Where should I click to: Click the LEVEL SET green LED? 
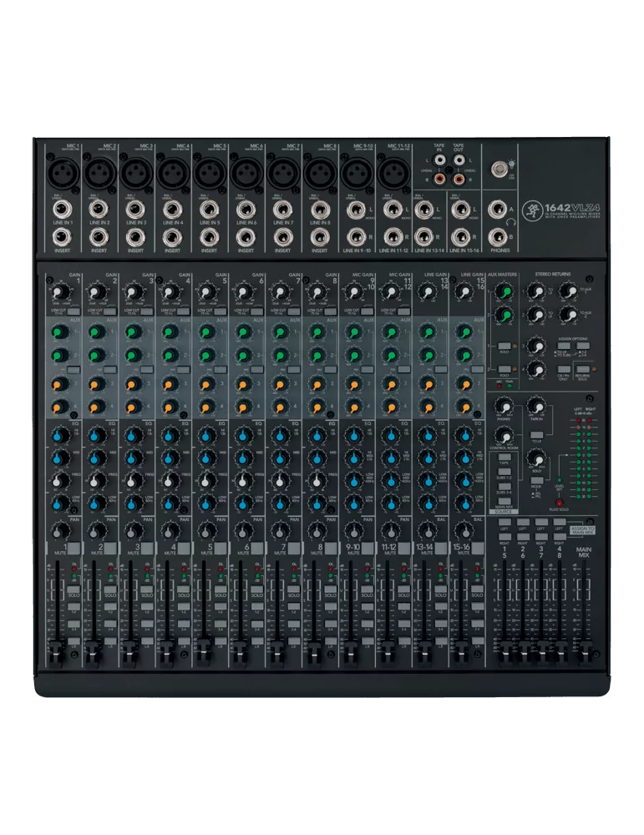[560, 479]
